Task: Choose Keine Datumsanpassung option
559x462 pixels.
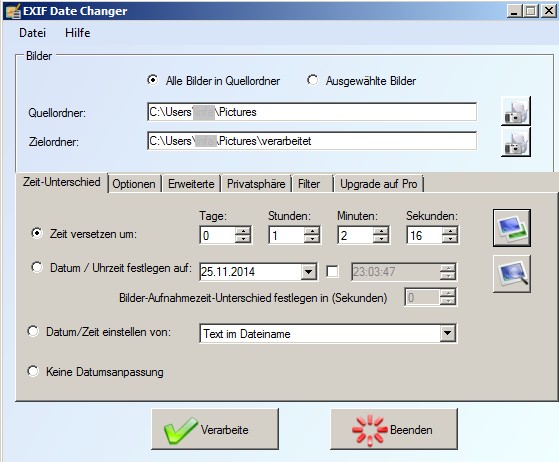Action: tap(33, 371)
